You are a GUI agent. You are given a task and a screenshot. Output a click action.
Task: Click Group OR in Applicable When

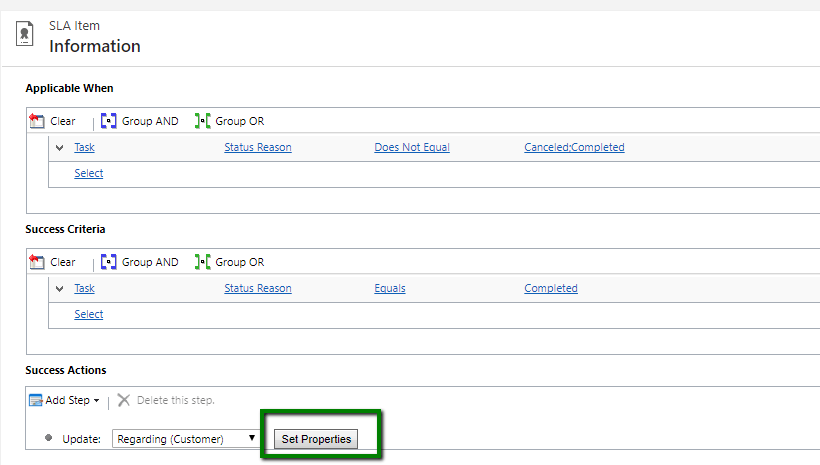click(230, 121)
